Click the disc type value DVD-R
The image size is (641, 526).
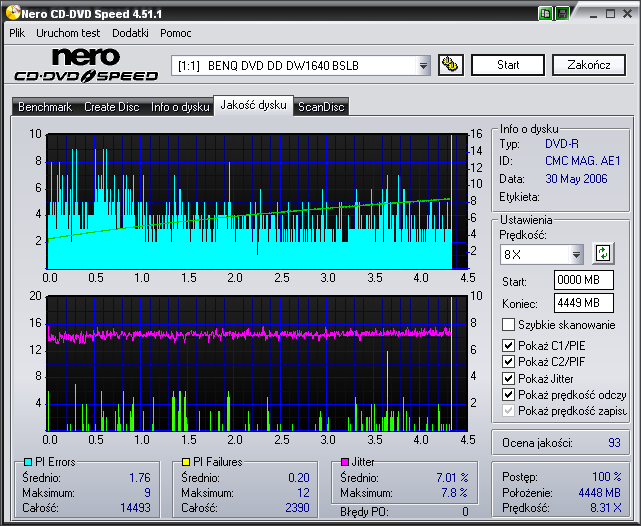click(x=562, y=144)
